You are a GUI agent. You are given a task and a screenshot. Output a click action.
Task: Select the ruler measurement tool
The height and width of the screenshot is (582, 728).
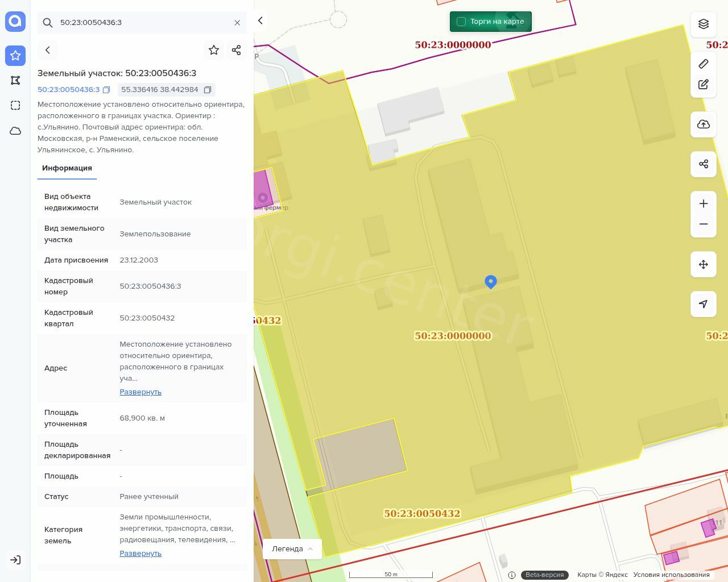(x=704, y=64)
